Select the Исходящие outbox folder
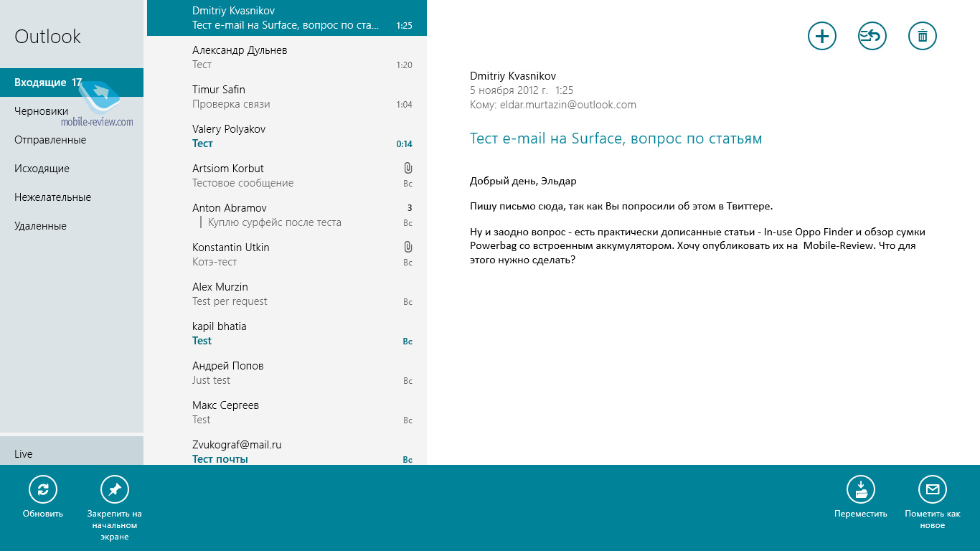Viewport: 980px width, 551px height. 72,169
